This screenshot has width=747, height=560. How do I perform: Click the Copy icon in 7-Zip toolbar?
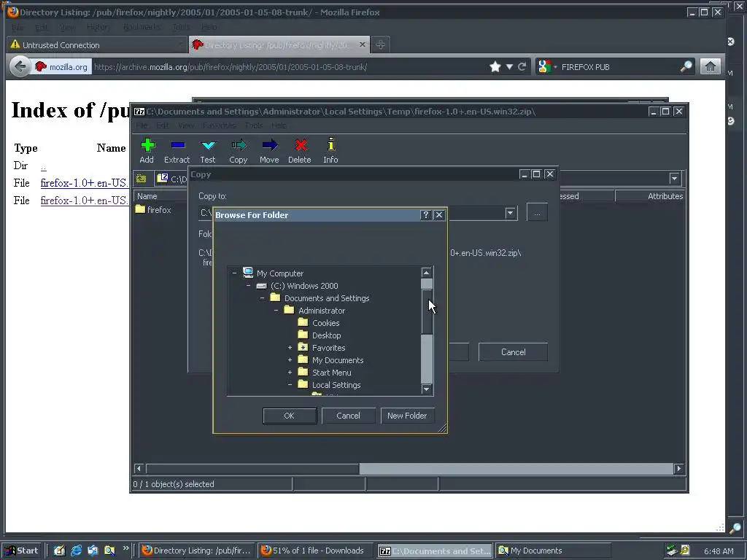[239, 145]
